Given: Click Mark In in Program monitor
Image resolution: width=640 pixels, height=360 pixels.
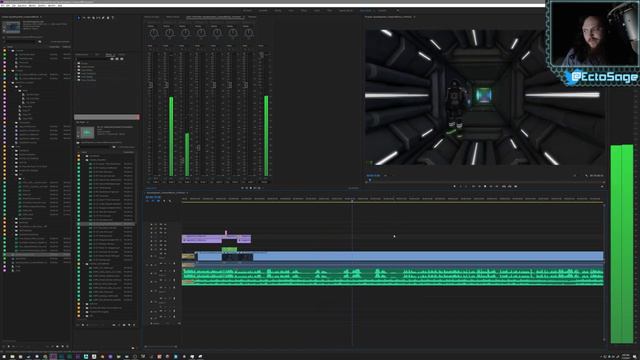Looking at the screenshot, I should click(460, 186).
